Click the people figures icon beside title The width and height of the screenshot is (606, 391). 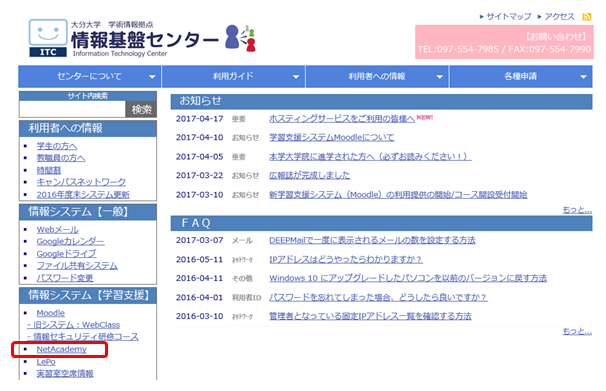click(240, 38)
